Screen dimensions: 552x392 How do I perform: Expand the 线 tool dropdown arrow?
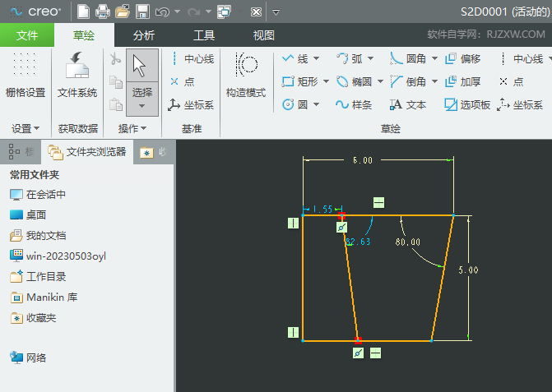click(316, 58)
